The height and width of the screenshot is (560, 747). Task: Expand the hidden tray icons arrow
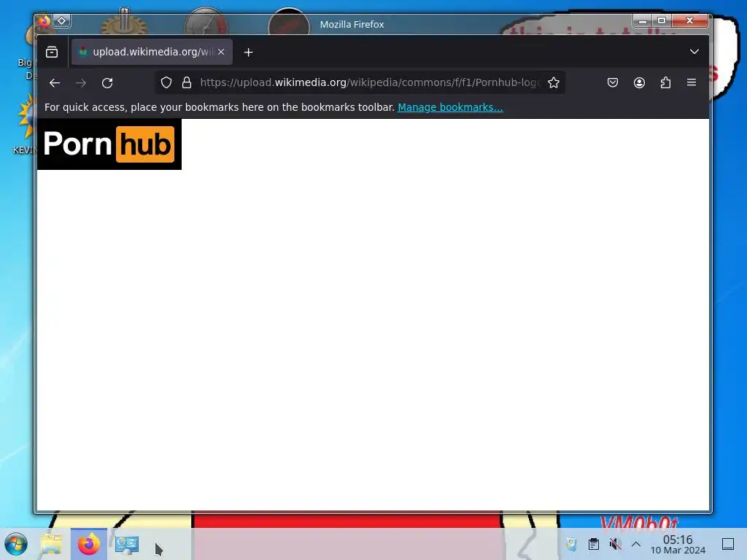click(636, 544)
